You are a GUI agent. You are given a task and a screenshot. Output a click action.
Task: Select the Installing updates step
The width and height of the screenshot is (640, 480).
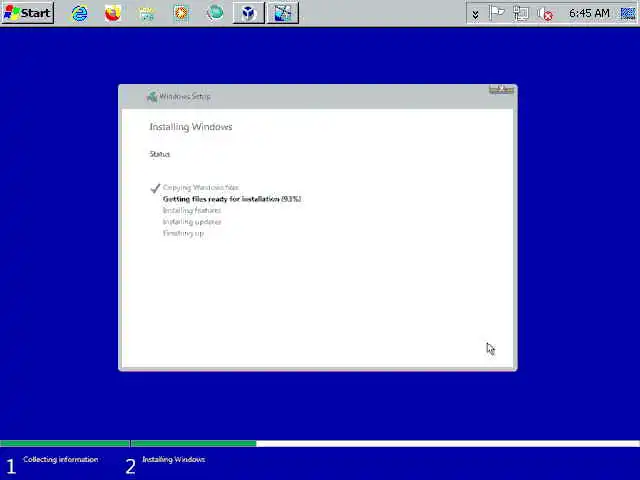click(x=192, y=222)
